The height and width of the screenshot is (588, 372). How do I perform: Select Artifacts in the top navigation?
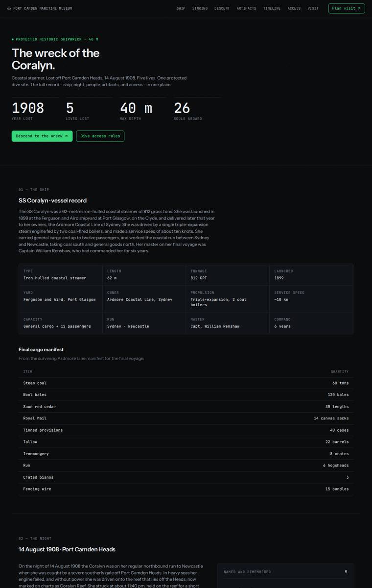246,8
